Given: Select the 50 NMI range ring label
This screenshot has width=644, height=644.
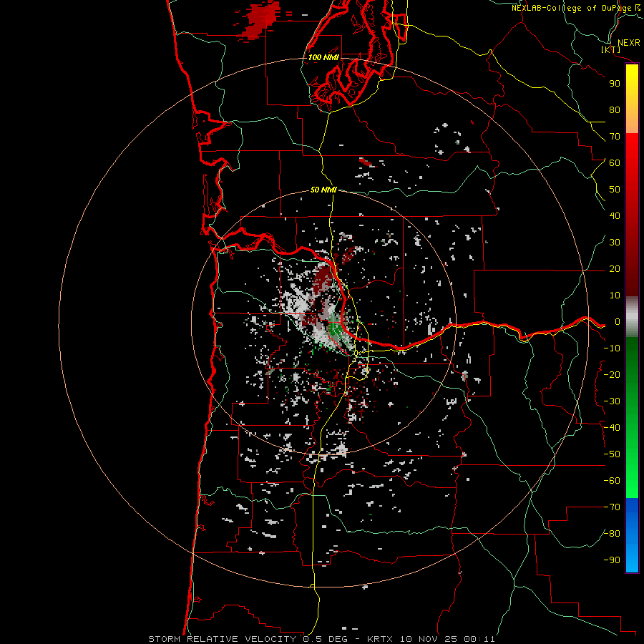Looking at the screenshot, I should [323, 190].
